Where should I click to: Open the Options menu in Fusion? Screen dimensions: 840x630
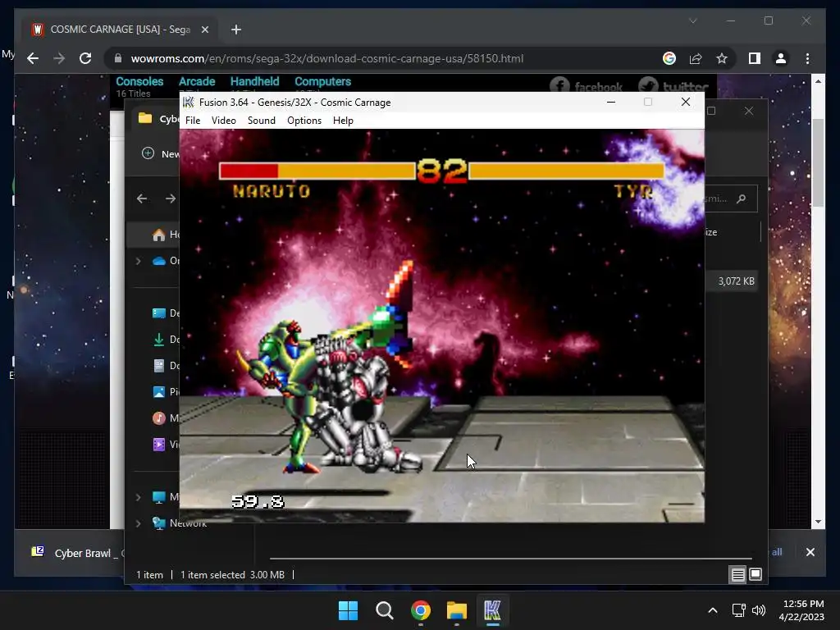click(304, 121)
